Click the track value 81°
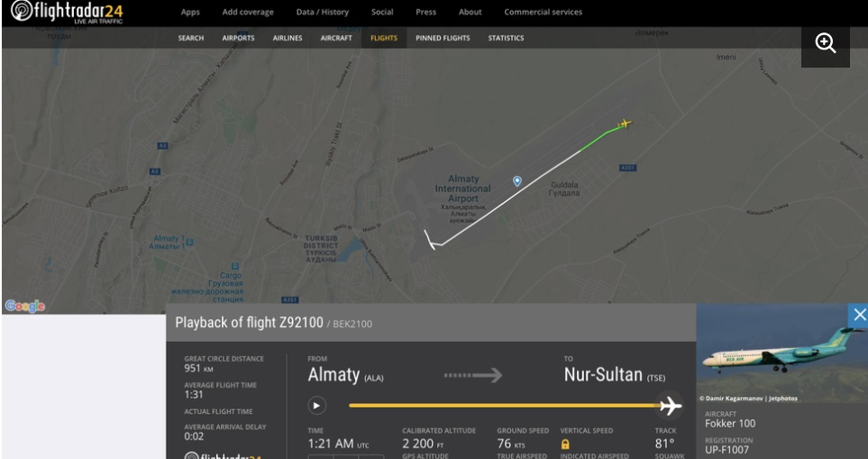The height and width of the screenshot is (459, 868). (x=665, y=444)
